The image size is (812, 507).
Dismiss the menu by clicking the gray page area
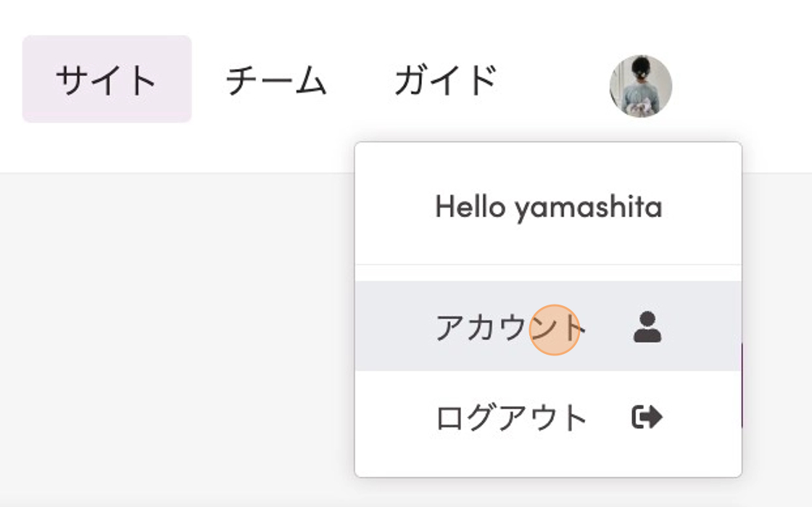click(x=174, y=326)
